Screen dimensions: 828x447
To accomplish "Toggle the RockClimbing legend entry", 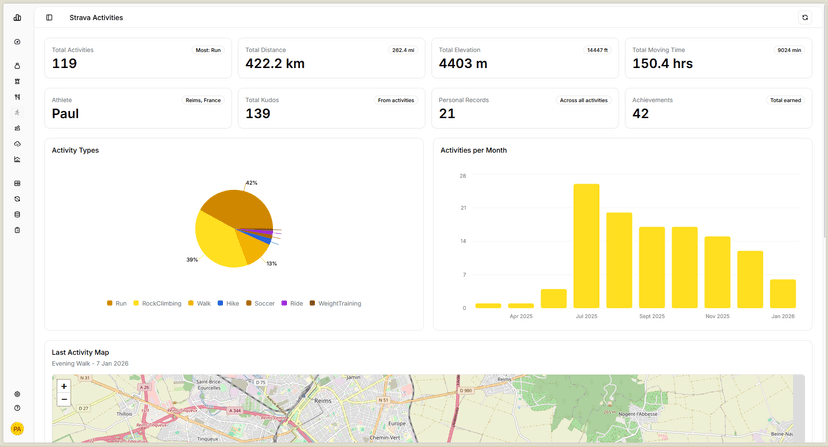I will point(157,303).
